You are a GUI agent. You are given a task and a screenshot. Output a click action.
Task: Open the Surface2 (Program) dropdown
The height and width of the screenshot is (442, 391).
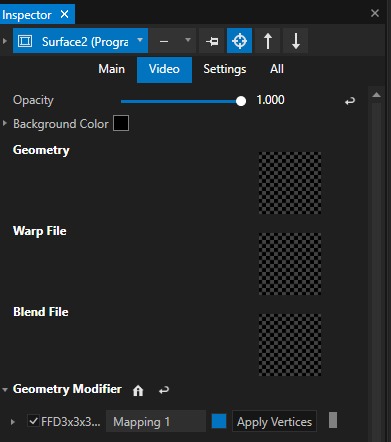point(80,41)
